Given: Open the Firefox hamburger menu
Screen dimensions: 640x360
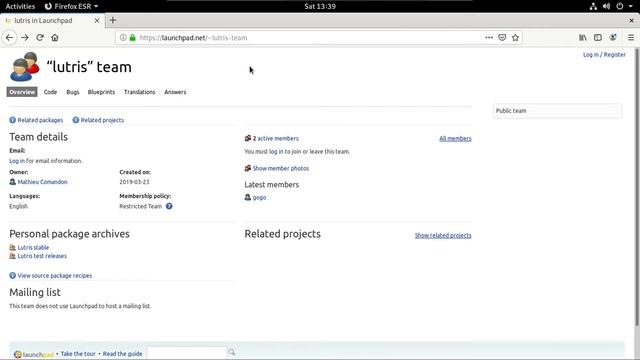Looking at the screenshot, I should point(631,38).
